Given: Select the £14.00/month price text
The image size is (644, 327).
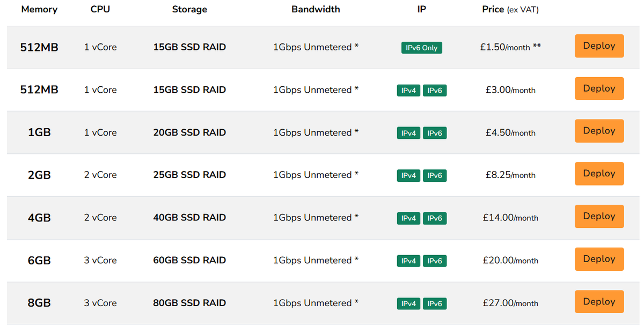Looking at the screenshot, I should pos(510,218).
